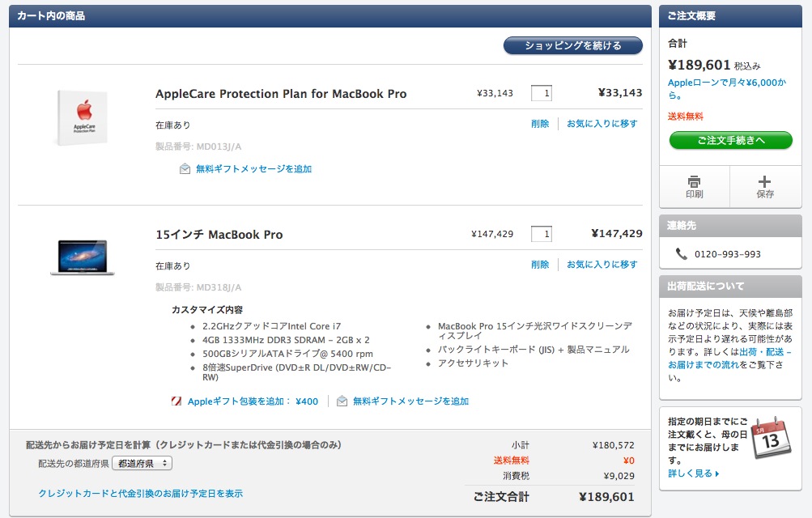The width and height of the screenshot is (812, 518).
Task: Open the 都道府県 prefecture dropdown
Action: click(142, 463)
